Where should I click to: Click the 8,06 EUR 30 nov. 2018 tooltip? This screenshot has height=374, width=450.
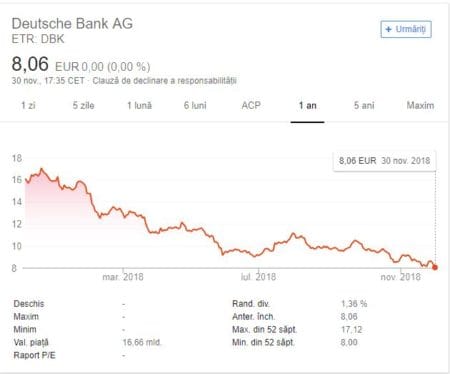click(384, 161)
